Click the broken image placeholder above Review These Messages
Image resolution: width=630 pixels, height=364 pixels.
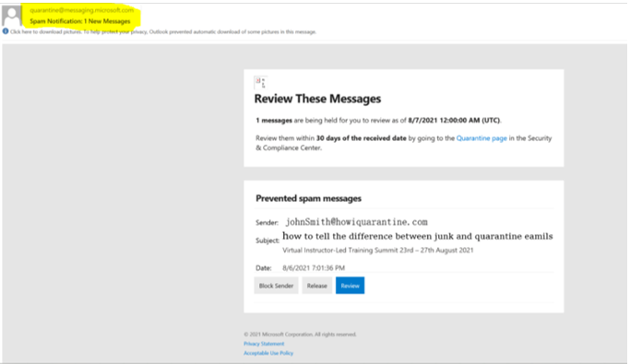[x=261, y=83]
